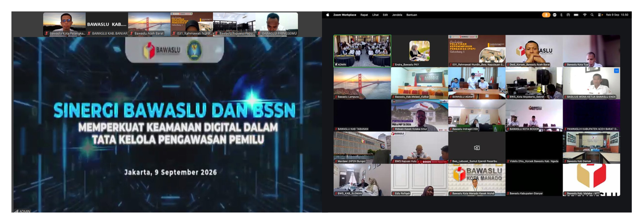Open Control Center icon

pos(600,15)
